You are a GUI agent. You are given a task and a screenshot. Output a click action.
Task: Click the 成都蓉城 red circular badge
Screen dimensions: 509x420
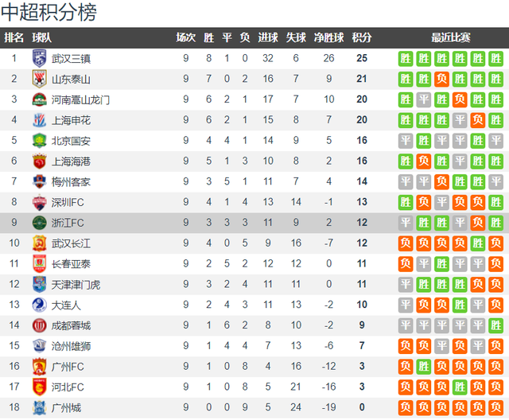pos(39,325)
